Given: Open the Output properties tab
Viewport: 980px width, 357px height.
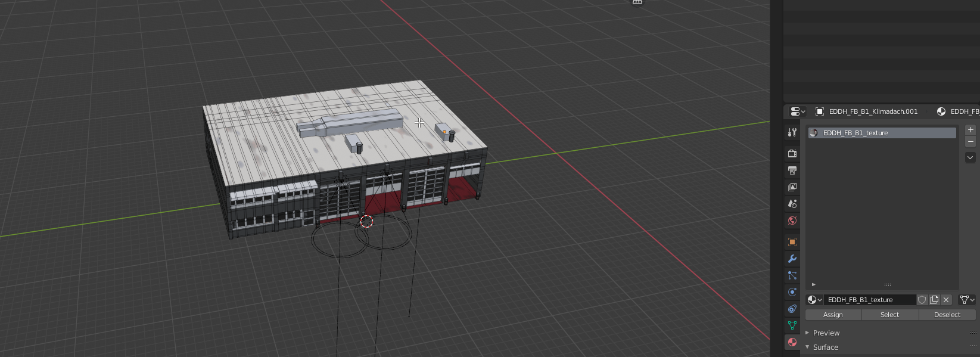Looking at the screenshot, I should click(792, 170).
